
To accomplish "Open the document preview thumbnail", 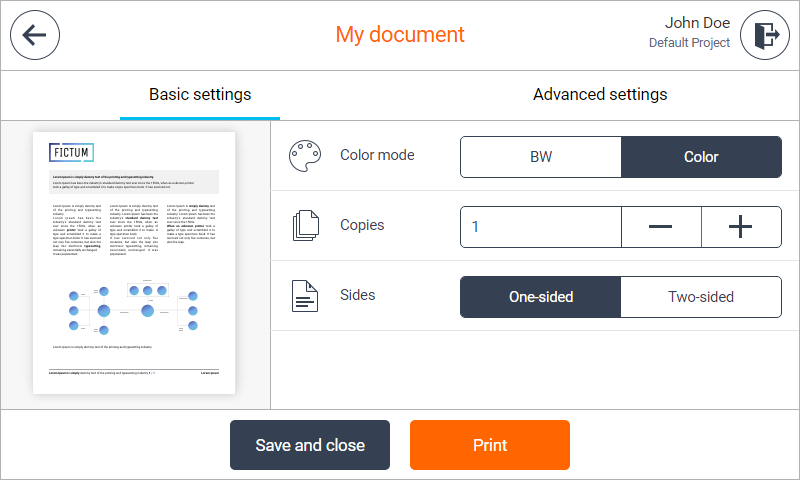I will [x=135, y=262].
